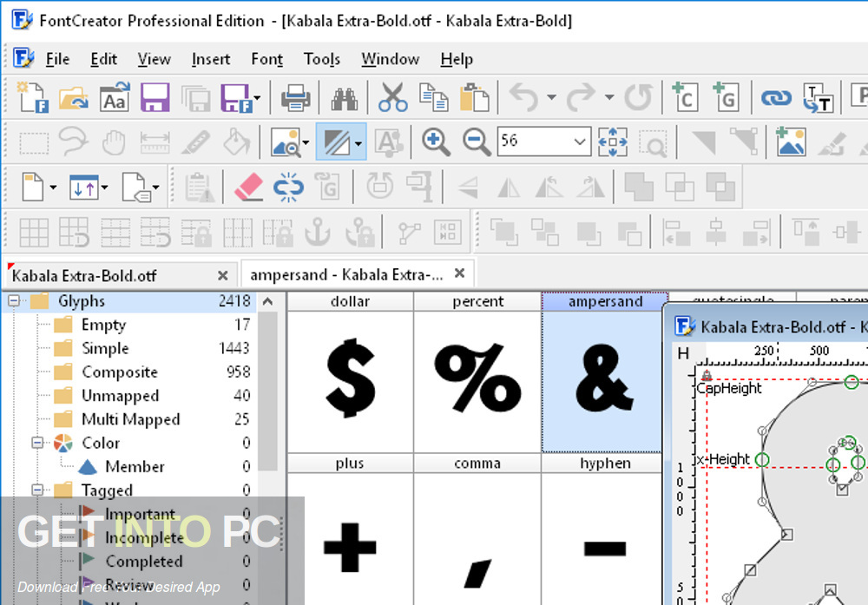The image size is (868, 605).
Task: Click the fit-to-window arrows icon
Action: point(613,142)
